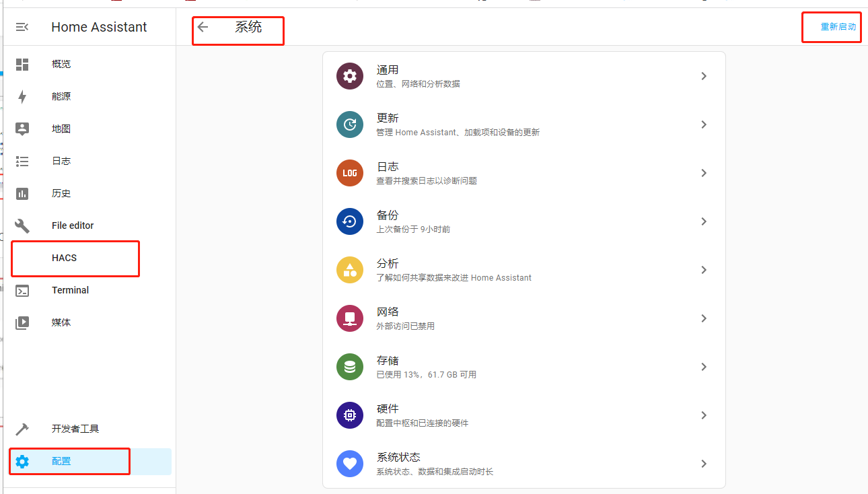This screenshot has height=494, width=868.
Task: Click the 配置 gear icon
Action: pos(22,461)
